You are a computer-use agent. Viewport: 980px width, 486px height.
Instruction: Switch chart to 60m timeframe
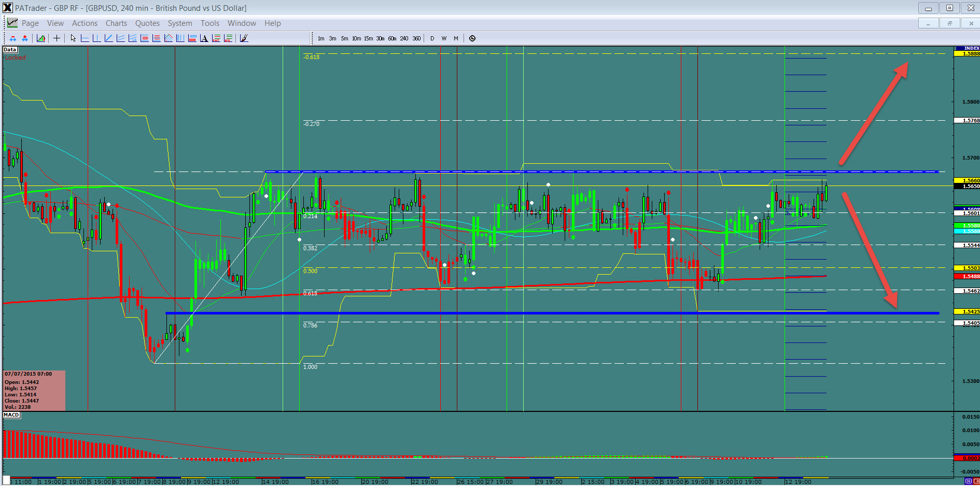392,38
